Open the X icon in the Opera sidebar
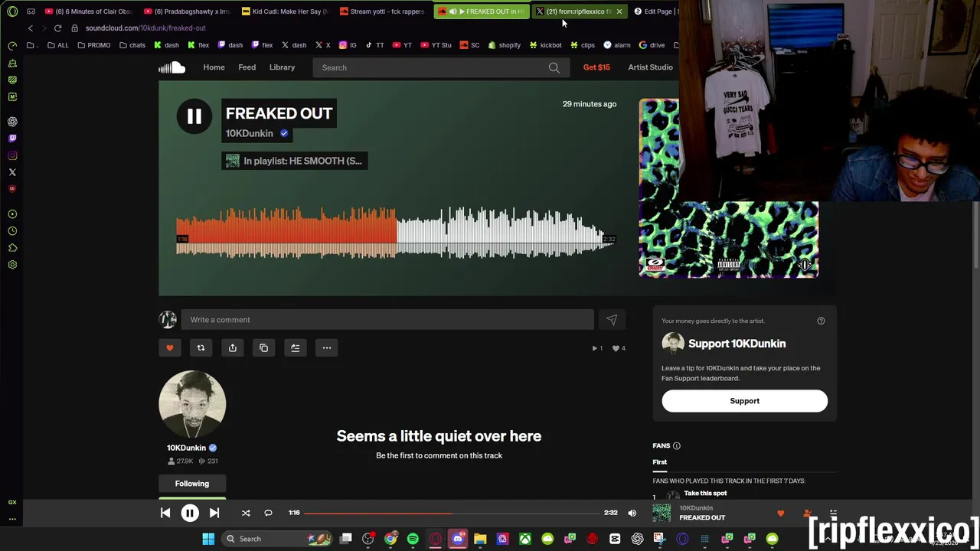The height and width of the screenshot is (551, 980). point(12,172)
